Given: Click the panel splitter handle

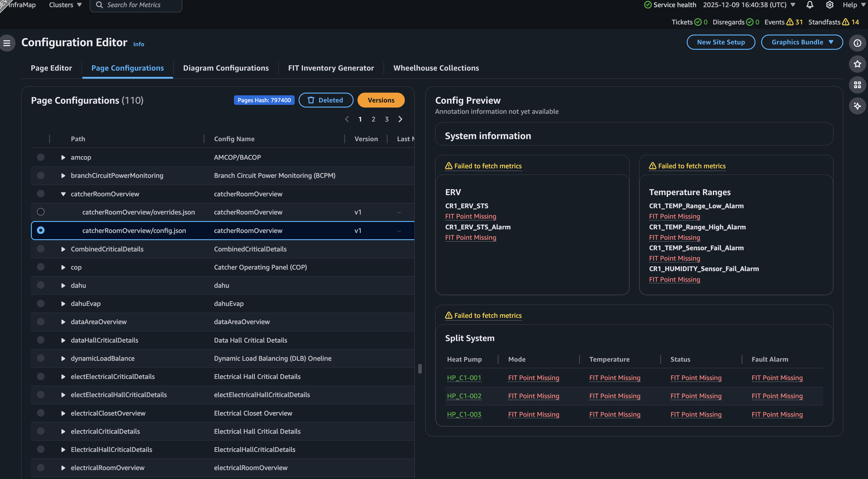Looking at the screenshot, I should (x=420, y=368).
